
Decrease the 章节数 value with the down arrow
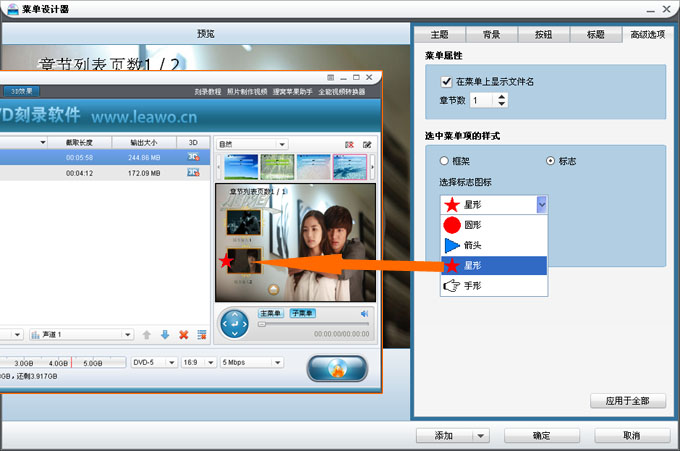502,104
